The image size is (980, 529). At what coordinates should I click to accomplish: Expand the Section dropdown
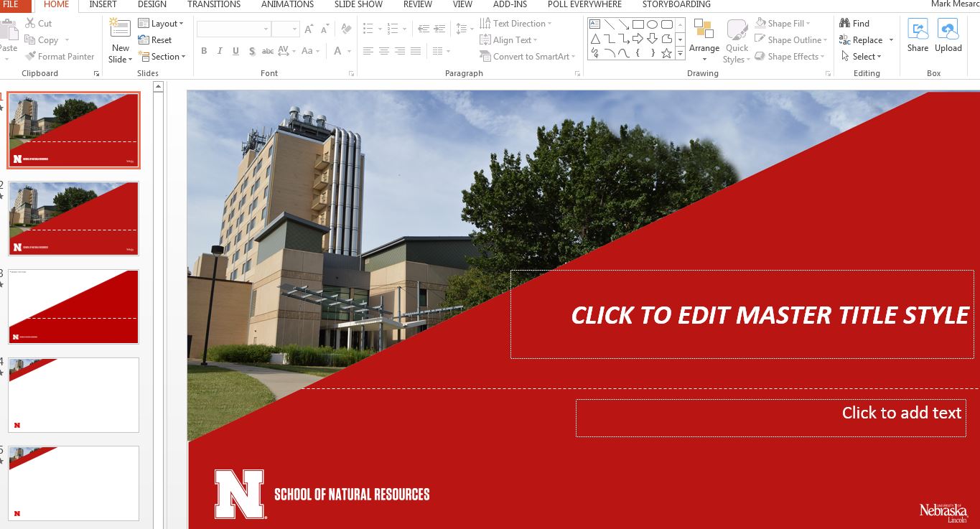pyautogui.click(x=162, y=57)
